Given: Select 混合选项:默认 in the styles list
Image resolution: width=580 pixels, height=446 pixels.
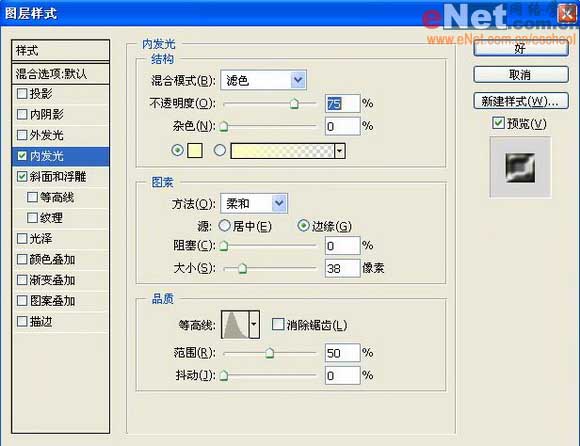Looking at the screenshot, I should [x=61, y=74].
